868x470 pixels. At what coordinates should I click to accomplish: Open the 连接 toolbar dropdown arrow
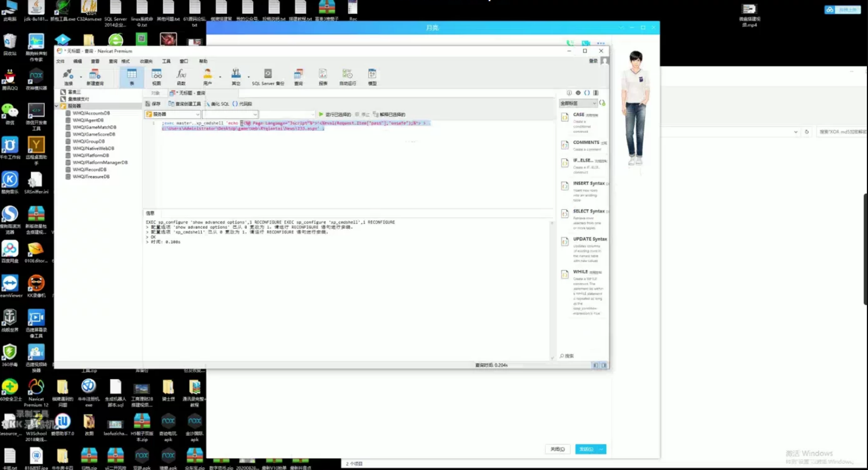tap(81, 77)
